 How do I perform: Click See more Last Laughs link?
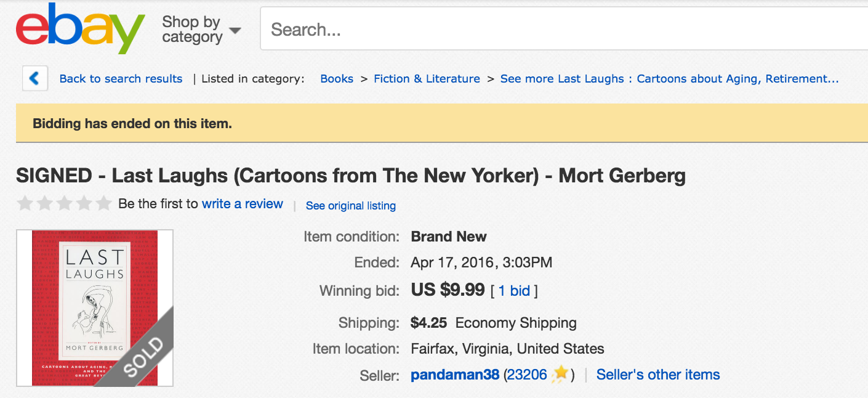pyautogui.click(x=669, y=79)
